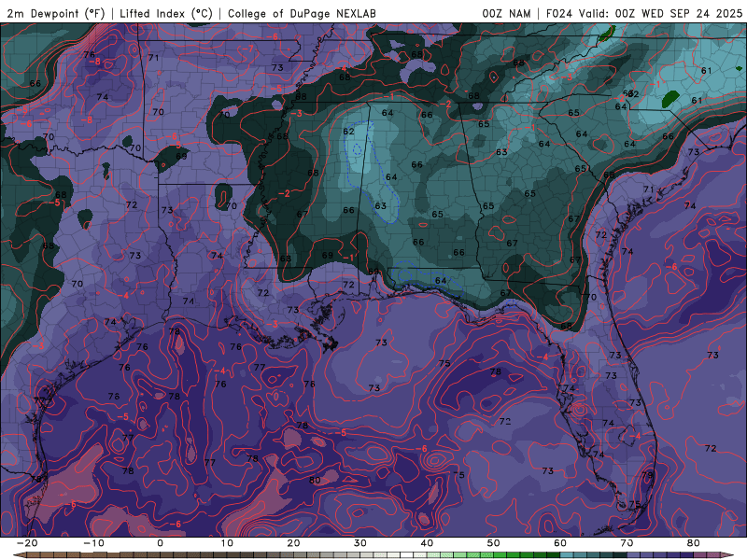Click the 40 label on the color scale
This screenshot has width=747, height=560.
click(x=427, y=543)
